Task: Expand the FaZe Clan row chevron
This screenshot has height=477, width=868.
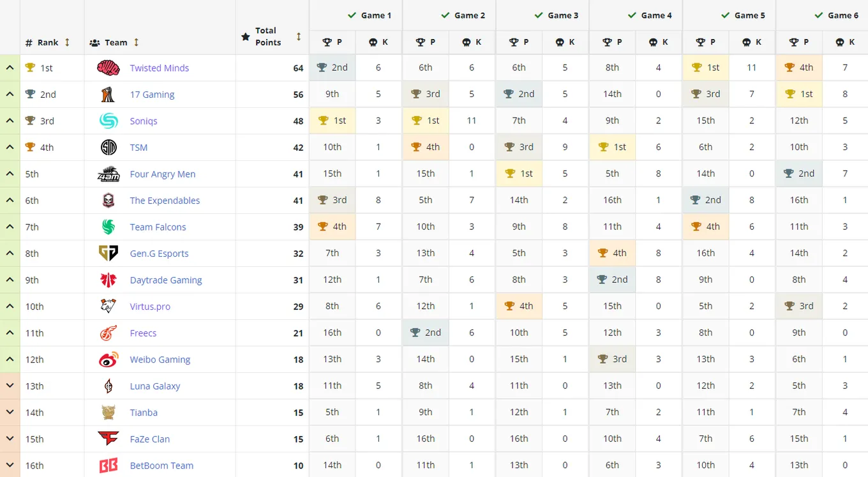Action: 10,439
